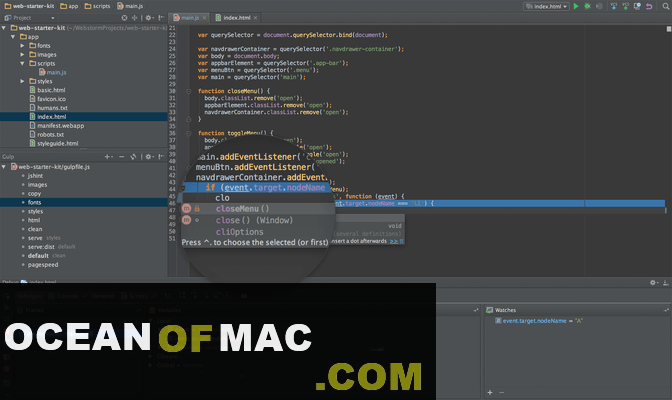Select favicon.ico in the project tree
Image resolution: width=672 pixels, height=400 pixels.
(x=51, y=99)
